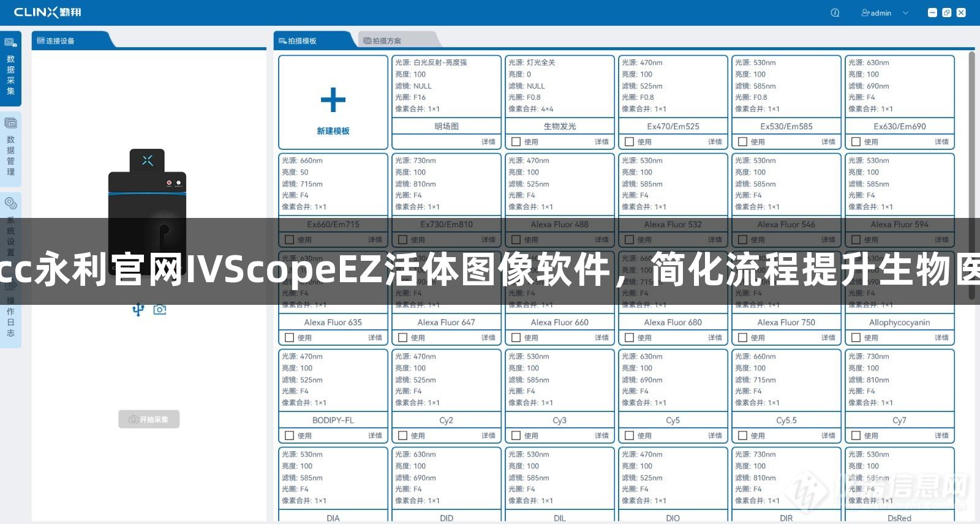Image resolution: width=980 pixels, height=524 pixels.
Task: Open 详情 for Allophycocyanin
Action: tap(941, 338)
